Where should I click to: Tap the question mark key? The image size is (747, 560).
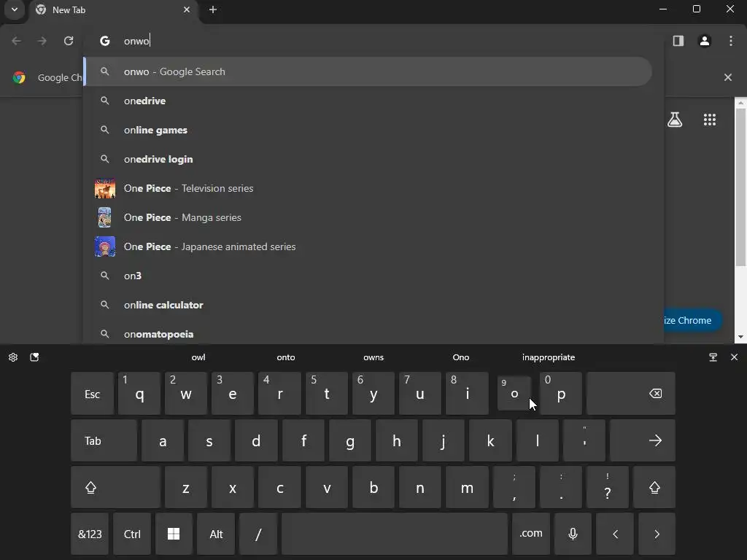coord(608,487)
